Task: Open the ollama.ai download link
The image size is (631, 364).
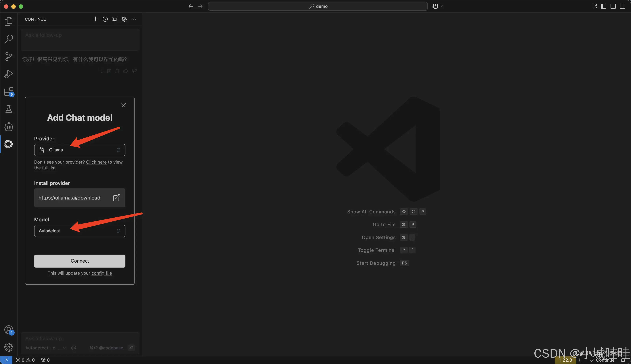Action: click(x=69, y=198)
